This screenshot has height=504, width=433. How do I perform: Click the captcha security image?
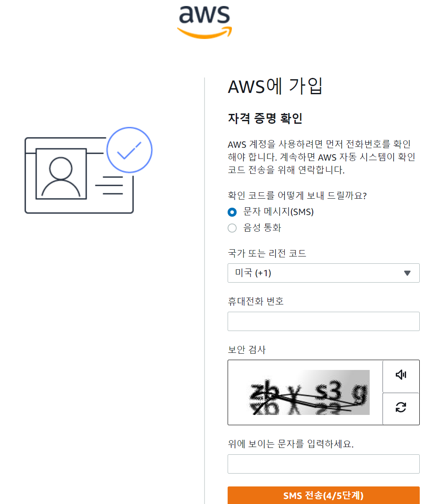click(310, 393)
